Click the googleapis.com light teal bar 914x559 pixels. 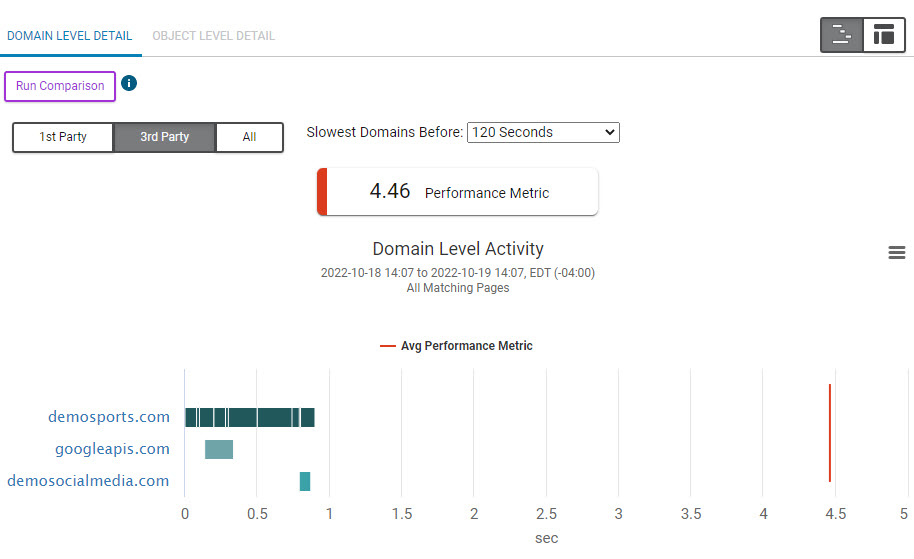(x=219, y=449)
